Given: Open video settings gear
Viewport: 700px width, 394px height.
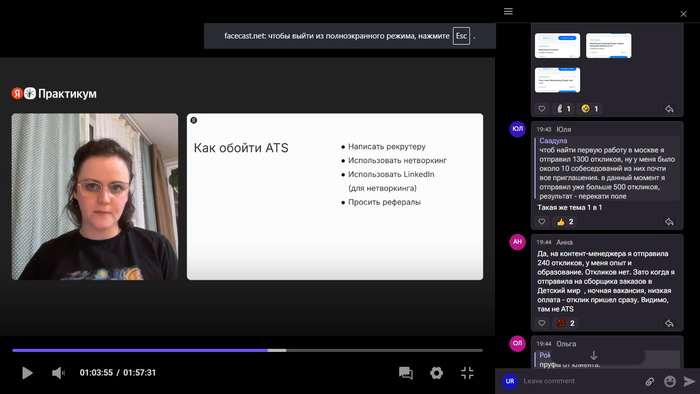Looking at the screenshot, I should click(x=436, y=373).
